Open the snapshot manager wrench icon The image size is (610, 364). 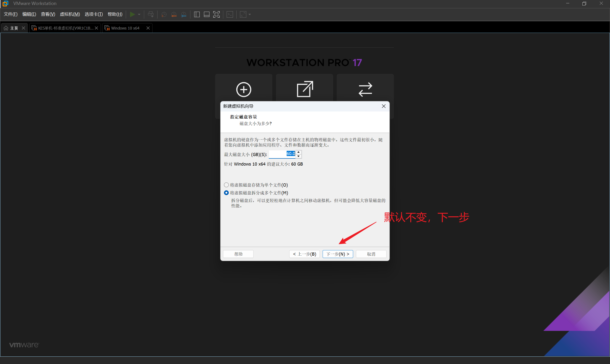(183, 15)
